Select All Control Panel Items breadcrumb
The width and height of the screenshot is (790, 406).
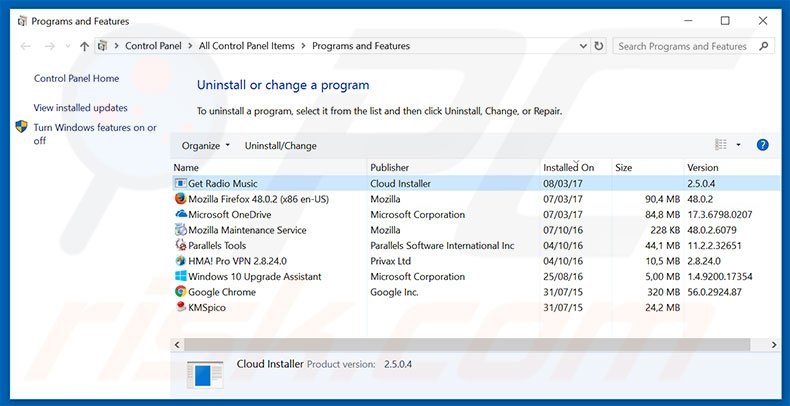click(247, 46)
